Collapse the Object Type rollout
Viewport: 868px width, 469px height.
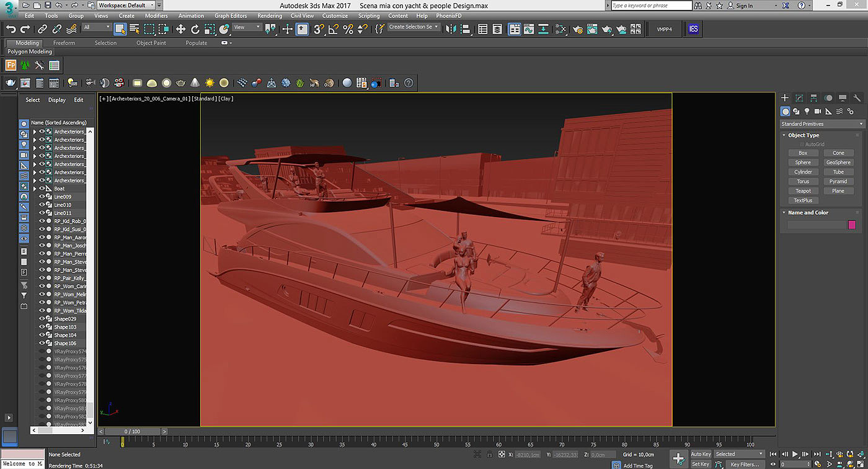[x=803, y=135]
